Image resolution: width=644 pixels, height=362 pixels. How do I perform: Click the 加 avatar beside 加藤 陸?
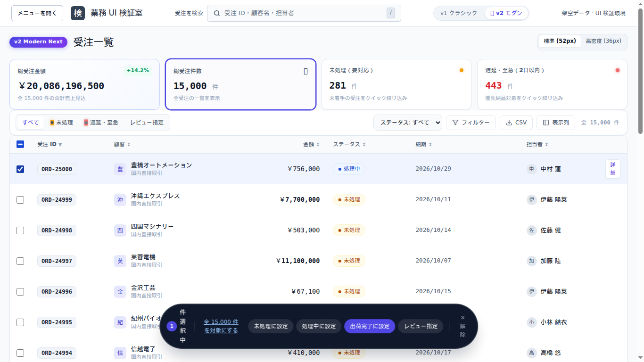[x=532, y=261]
